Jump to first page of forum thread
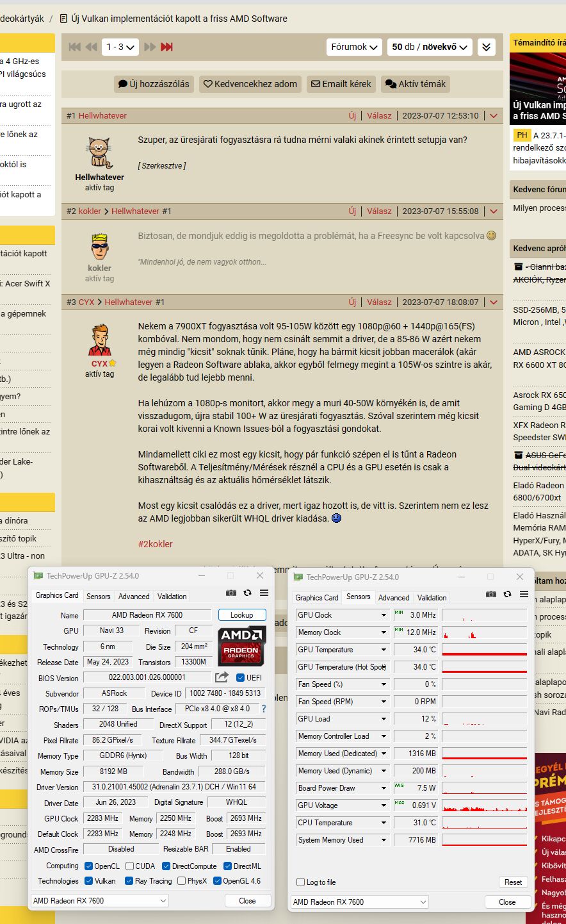This screenshot has height=924, width=566. [x=75, y=47]
